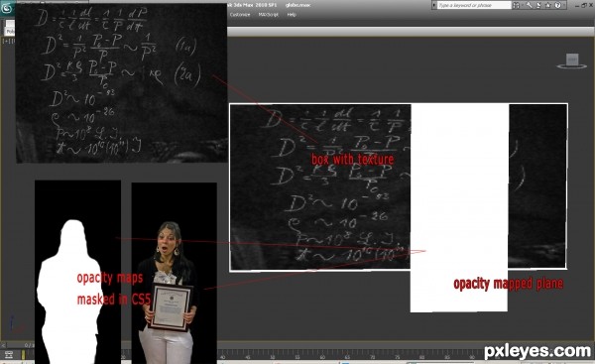This screenshot has height=364, width=595.
Task: Click the question mark help icon
Action: (x=557, y=5)
